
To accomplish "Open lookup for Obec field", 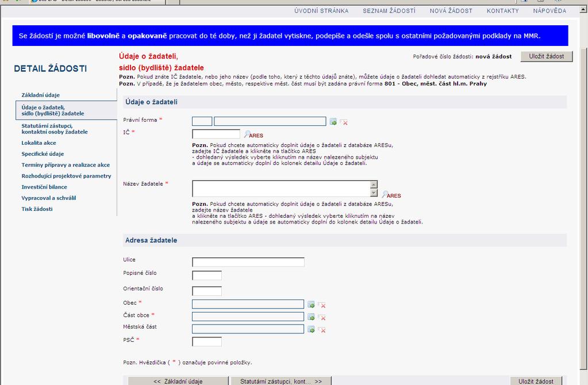I will pyautogui.click(x=311, y=305).
